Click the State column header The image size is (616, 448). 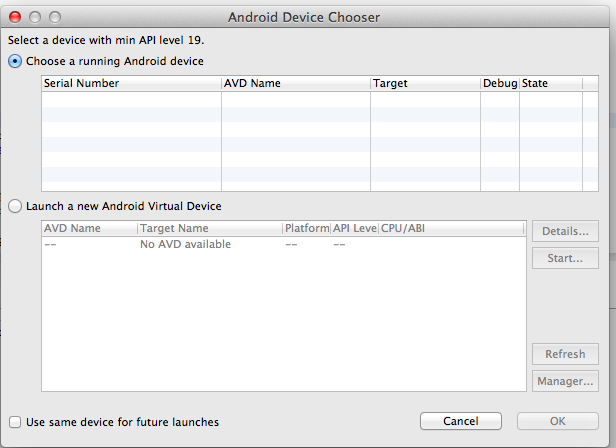[x=551, y=83]
